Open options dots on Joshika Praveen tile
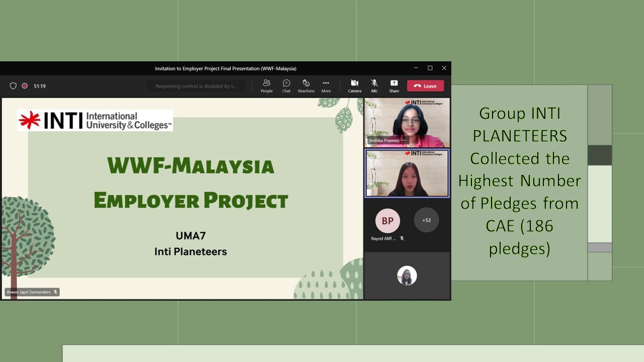The width and height of the screenshot is (644, 362). tap(404, 140)
